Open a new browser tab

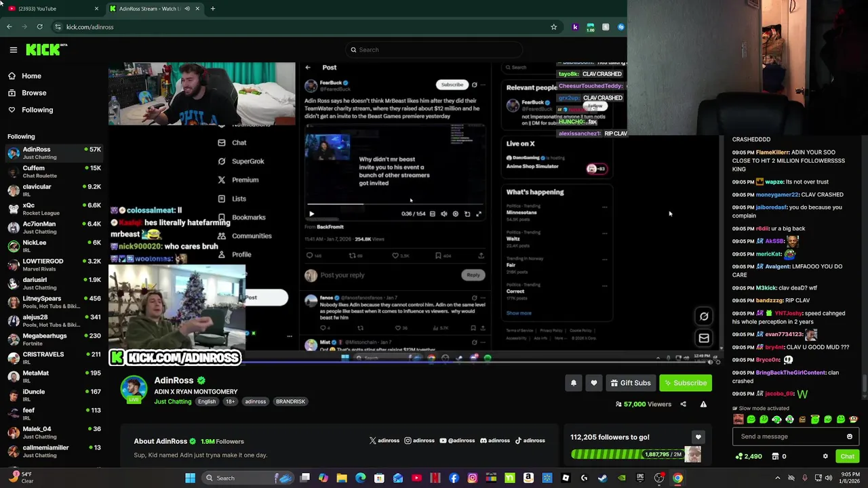213,9
